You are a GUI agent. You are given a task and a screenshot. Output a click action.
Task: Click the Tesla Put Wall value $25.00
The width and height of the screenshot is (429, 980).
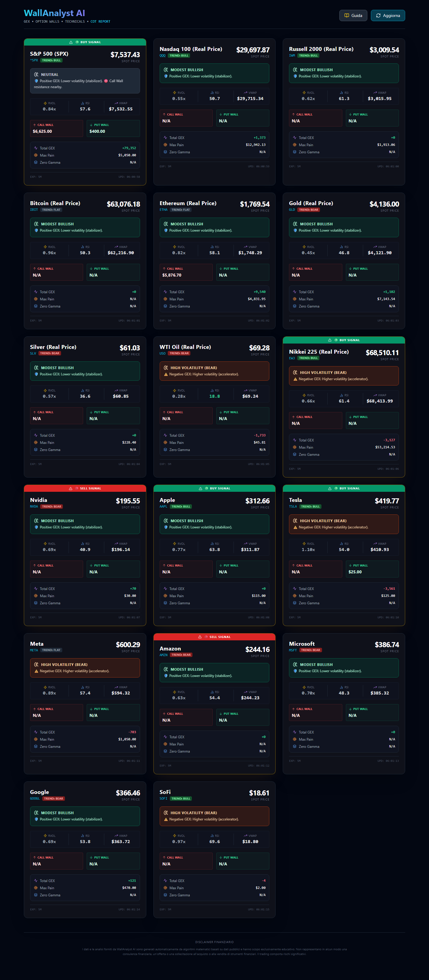click(355, 572)
